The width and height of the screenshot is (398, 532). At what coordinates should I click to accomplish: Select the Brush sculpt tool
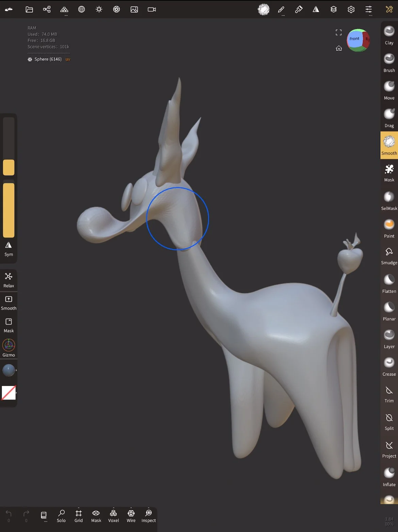point(389,63)
